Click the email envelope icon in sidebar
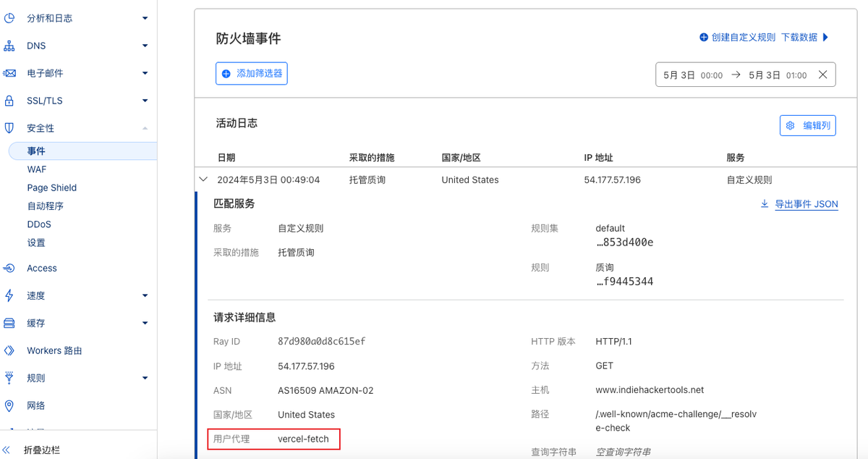This screenshot has width=868, height=459. click(x=9, y=73)
